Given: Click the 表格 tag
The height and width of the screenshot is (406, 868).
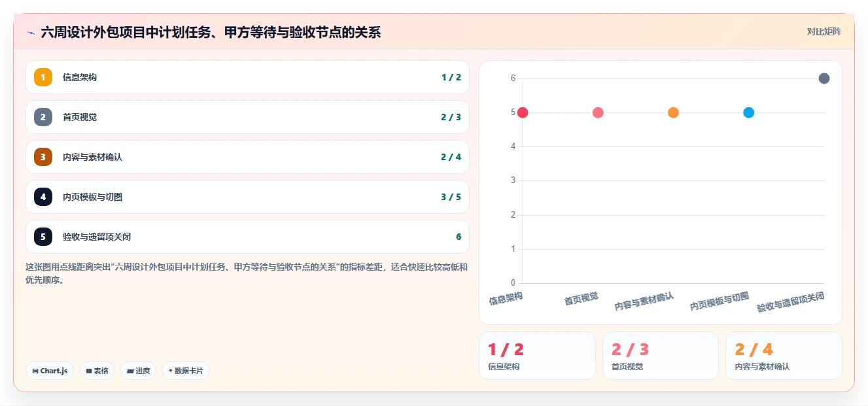Looking at the screenshot, I should pos(97,371).
